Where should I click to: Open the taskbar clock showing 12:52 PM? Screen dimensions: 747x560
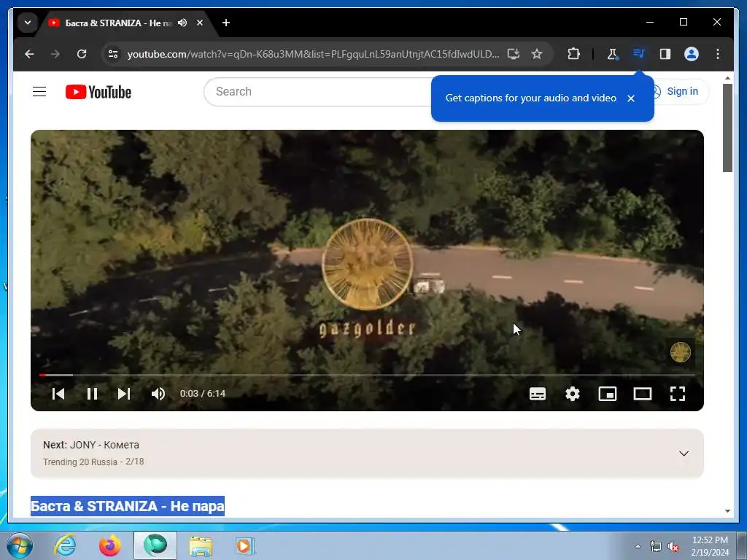coord(710,546)
